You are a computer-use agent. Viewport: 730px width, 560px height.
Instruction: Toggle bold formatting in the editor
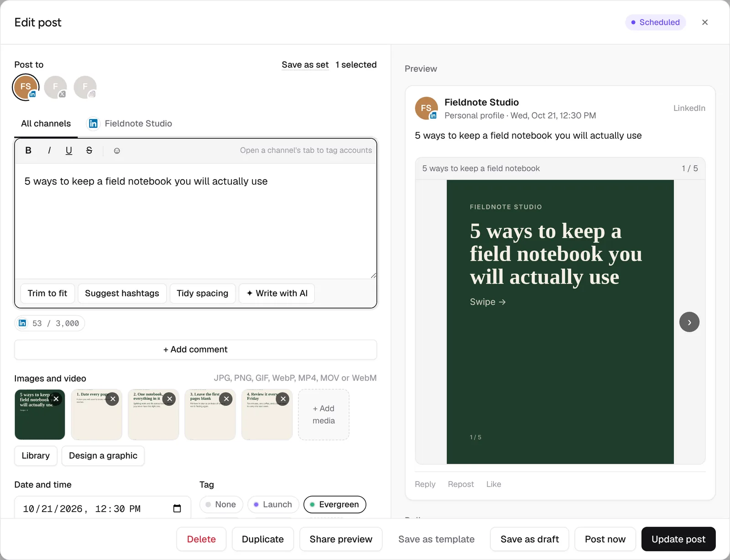click(28, 151)
